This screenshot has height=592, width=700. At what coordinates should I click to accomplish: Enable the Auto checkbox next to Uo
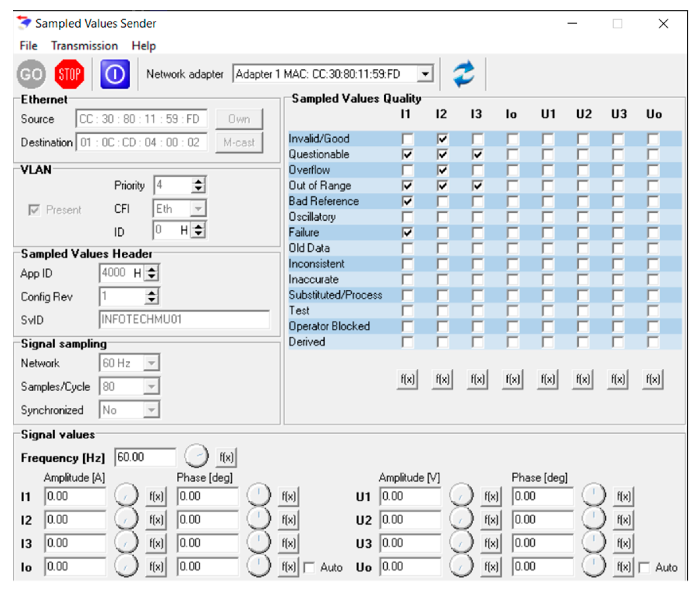(x=644, y=567)
